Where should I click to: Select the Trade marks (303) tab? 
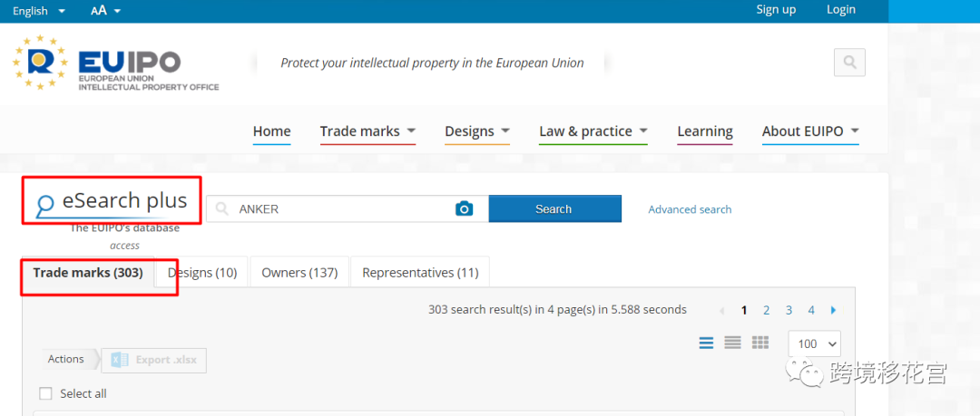[88, 273]
